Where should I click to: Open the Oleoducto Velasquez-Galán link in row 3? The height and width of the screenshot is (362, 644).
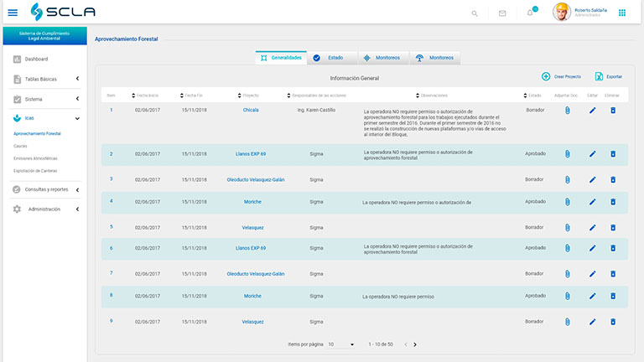pos(256,178)
